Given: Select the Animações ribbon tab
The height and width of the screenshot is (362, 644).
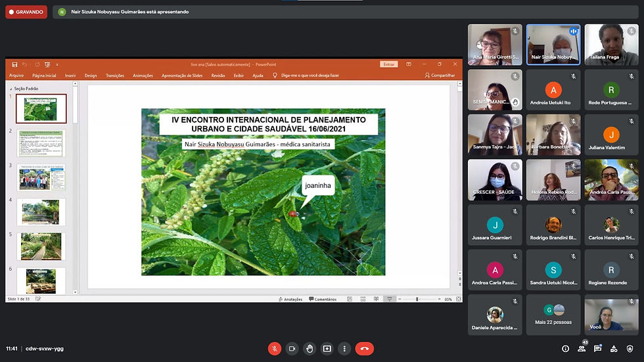Looking at the screenshot, I should [143, 76].
